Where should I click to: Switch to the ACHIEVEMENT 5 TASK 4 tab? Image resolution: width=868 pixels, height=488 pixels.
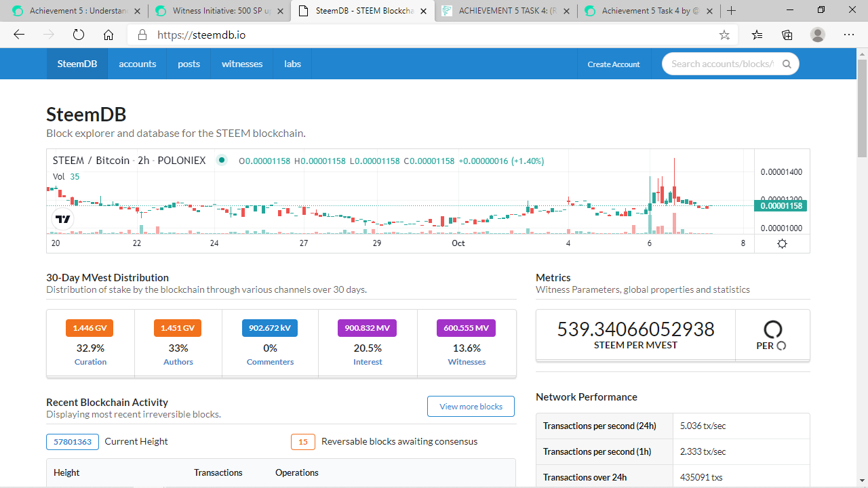click(505, 11)
